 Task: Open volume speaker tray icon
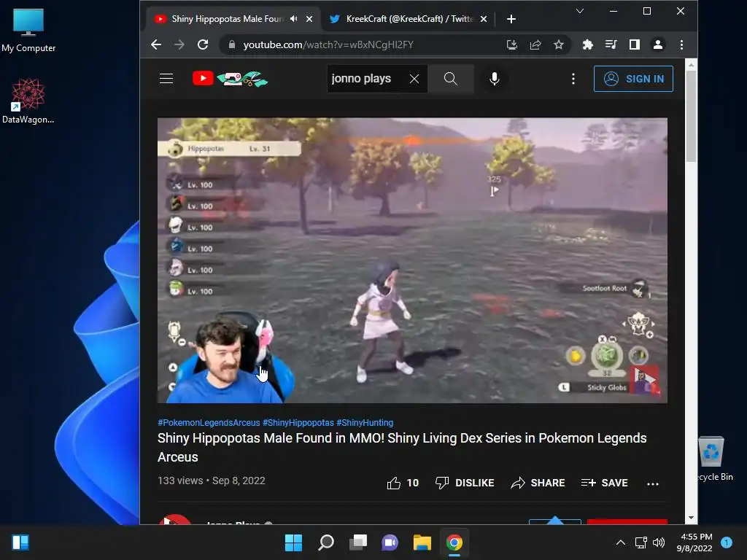point(659,542)
